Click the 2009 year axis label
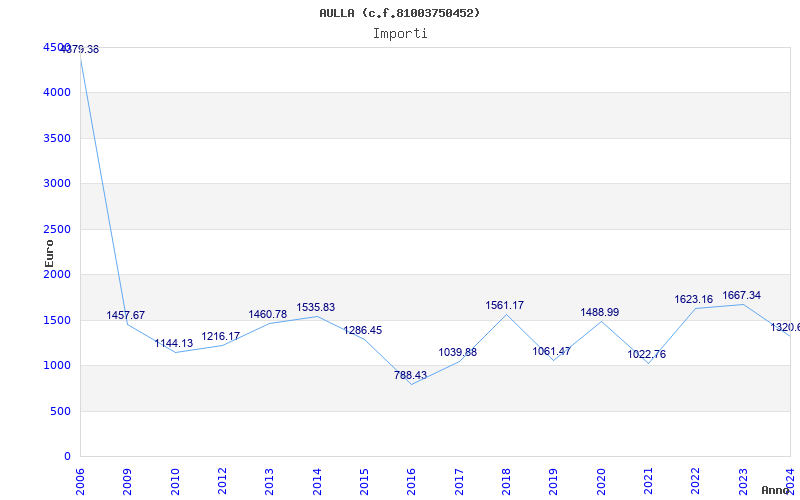800x500 pixels. (127, 482)
